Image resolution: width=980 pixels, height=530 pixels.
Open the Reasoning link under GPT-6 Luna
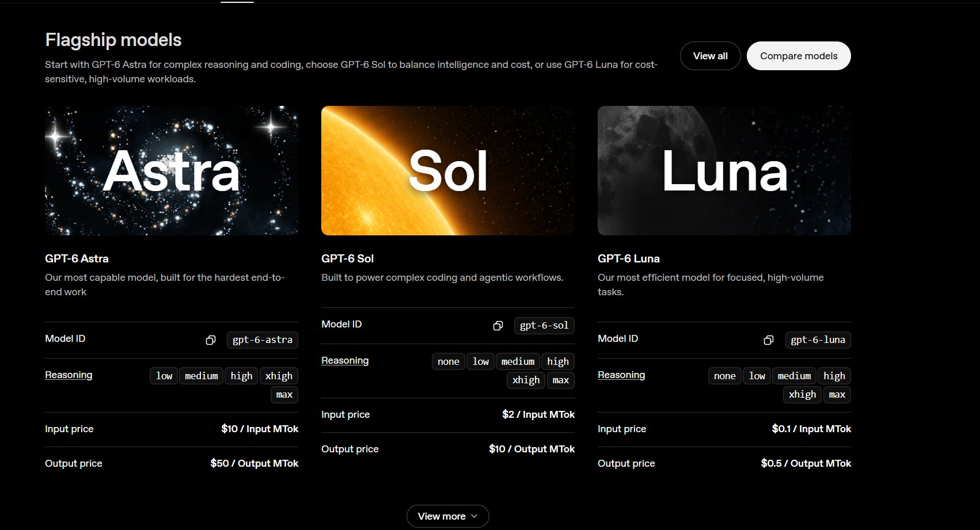tap(621, 375)
